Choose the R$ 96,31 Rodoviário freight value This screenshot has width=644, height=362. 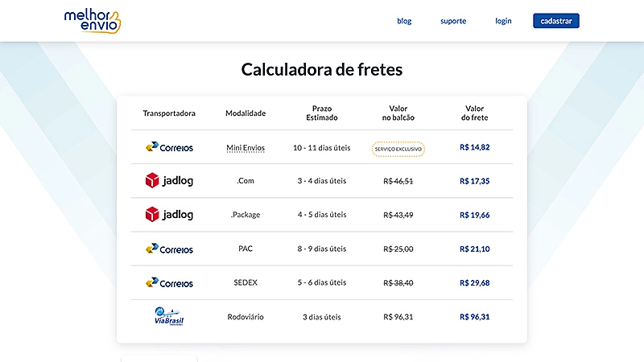474,316
